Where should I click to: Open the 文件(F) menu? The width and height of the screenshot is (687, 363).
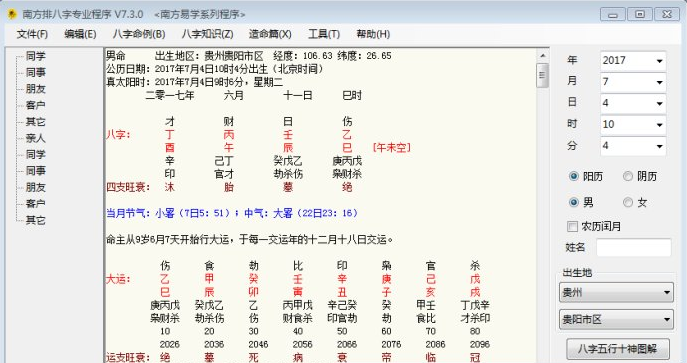pos(32,34)
